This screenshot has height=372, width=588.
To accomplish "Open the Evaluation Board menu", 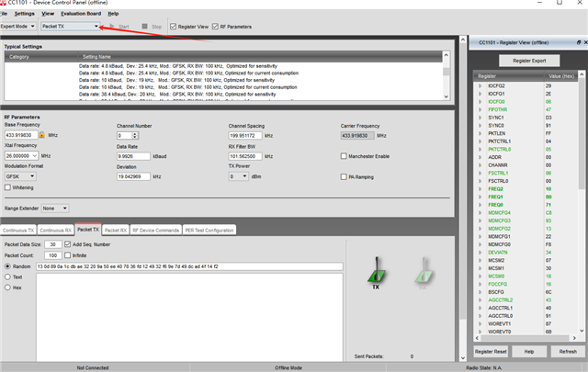I will (x=81, y=14).
